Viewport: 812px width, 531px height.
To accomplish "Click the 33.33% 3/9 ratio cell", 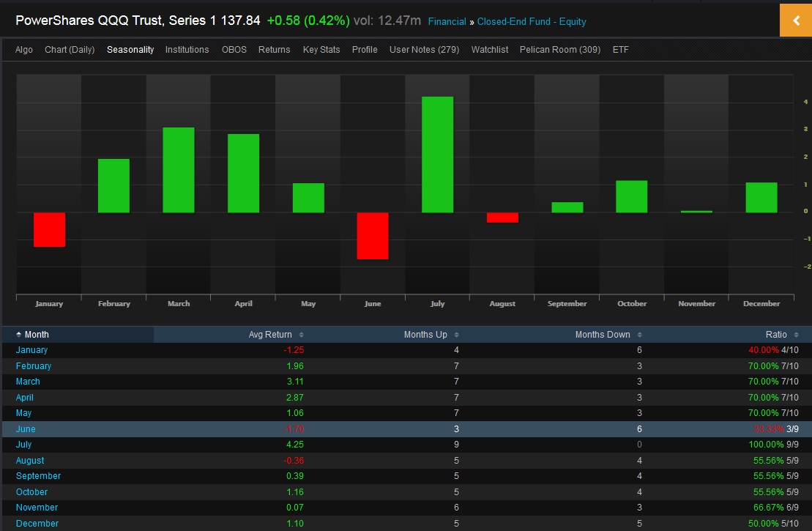I will coord(775,429).
